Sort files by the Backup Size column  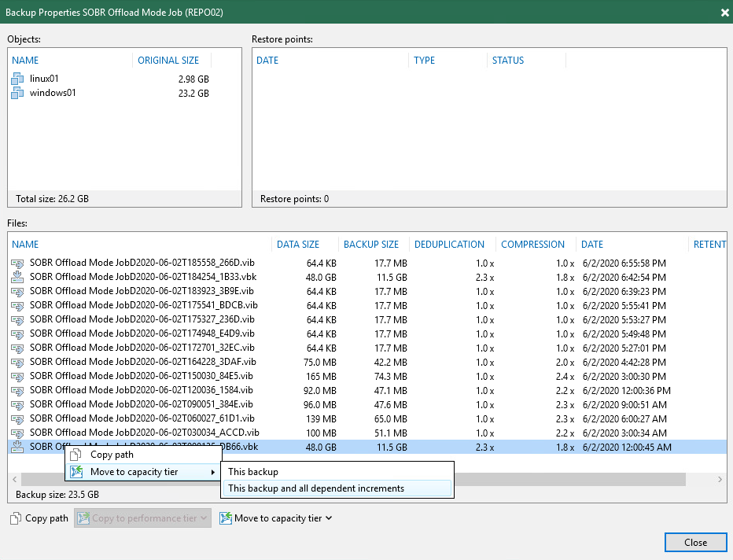pyautogui.click(x=371, y=245)
